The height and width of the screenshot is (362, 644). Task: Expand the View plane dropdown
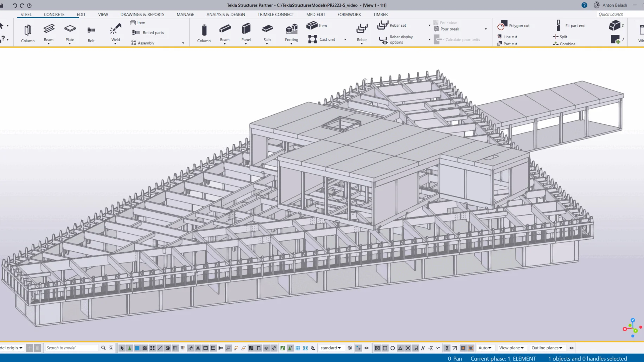[x=511, y=348]
